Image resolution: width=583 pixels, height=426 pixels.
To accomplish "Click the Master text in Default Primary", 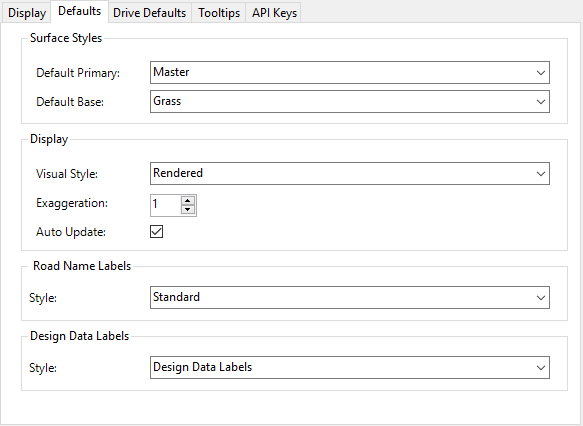I will click(171, 72).
